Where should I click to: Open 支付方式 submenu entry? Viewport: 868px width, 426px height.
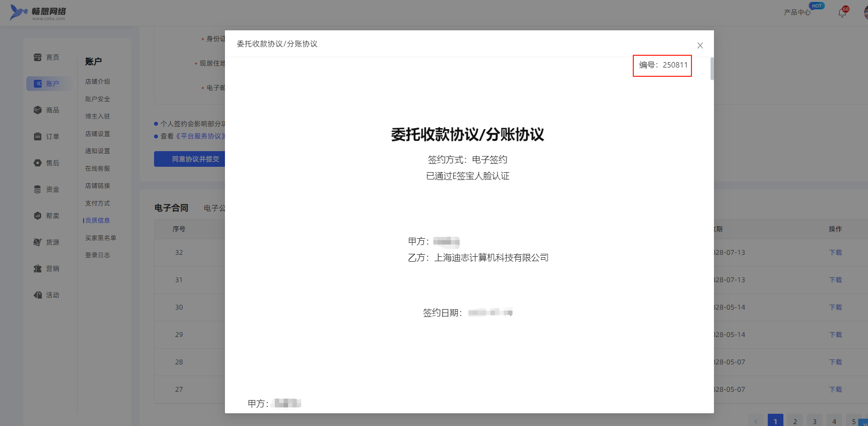click(x=97, y=203)
